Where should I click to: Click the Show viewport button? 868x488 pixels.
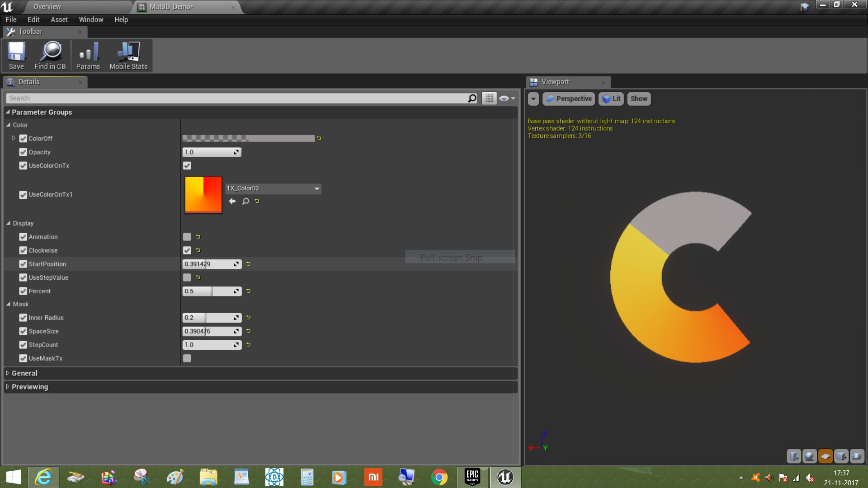click(638, 99)
